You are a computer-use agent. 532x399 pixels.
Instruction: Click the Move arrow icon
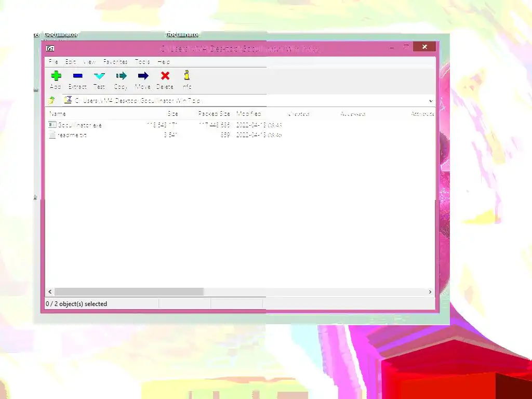[143, 76]
